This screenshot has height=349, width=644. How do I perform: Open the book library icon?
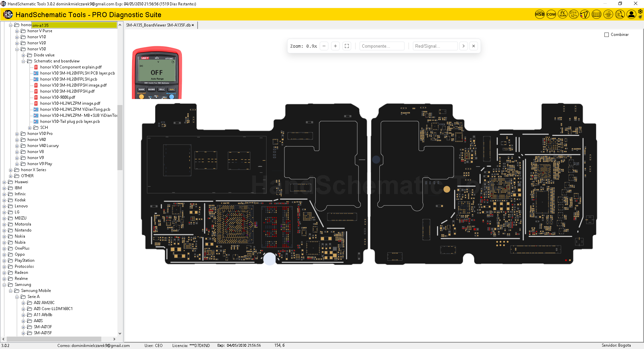596,14
